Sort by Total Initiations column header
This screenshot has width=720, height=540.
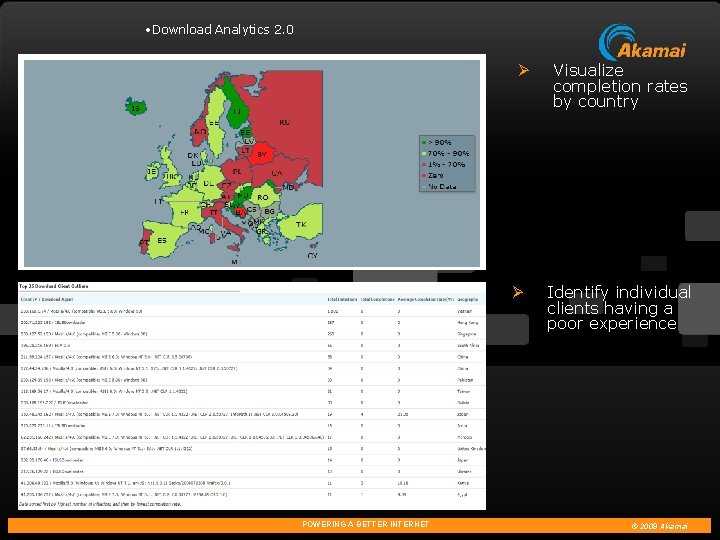[342, 299]
